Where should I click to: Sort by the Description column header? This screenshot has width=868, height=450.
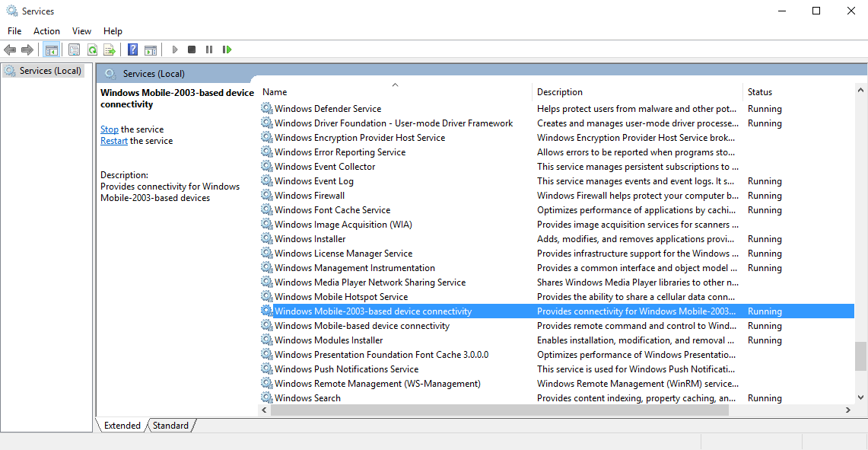(x=637, y=92)
